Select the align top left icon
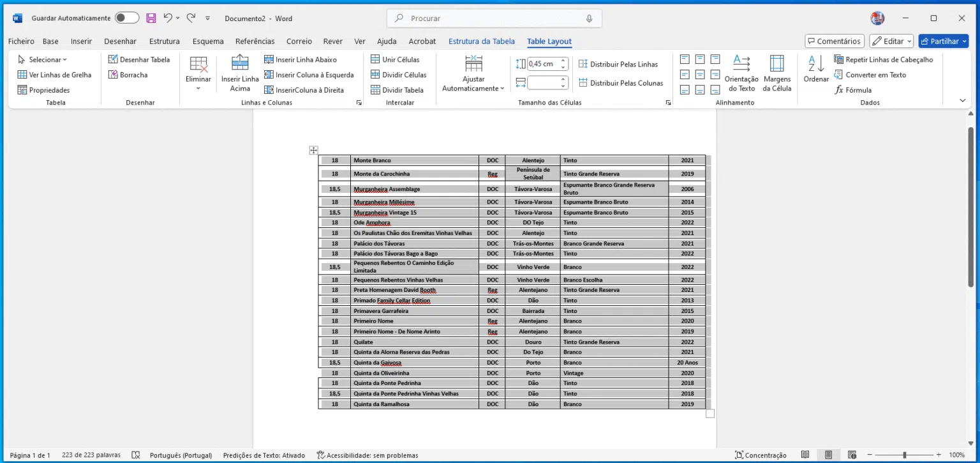Viewport: 980px width, 463px height. [685, 59]
